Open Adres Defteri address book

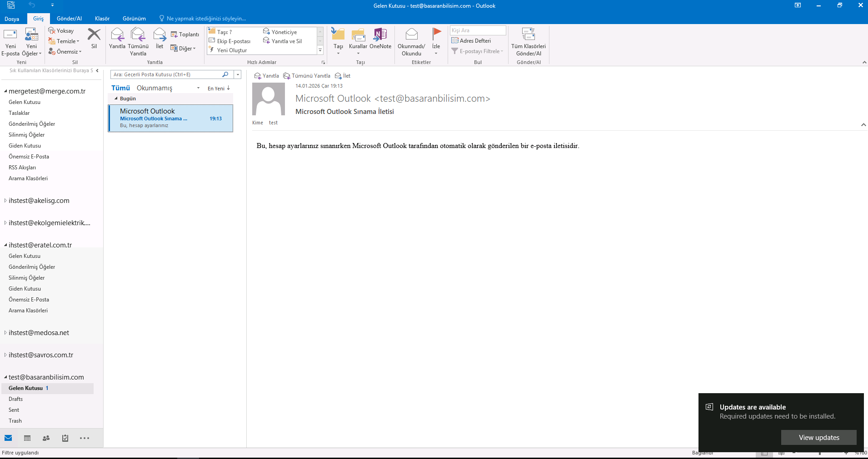pyautogui.click(x=471, y=41)
